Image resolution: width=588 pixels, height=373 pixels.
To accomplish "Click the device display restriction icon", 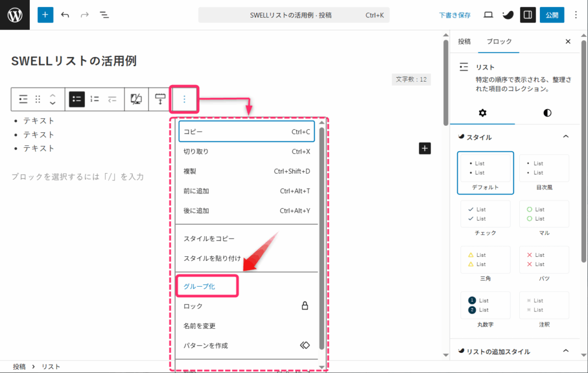I will point(136,99).
